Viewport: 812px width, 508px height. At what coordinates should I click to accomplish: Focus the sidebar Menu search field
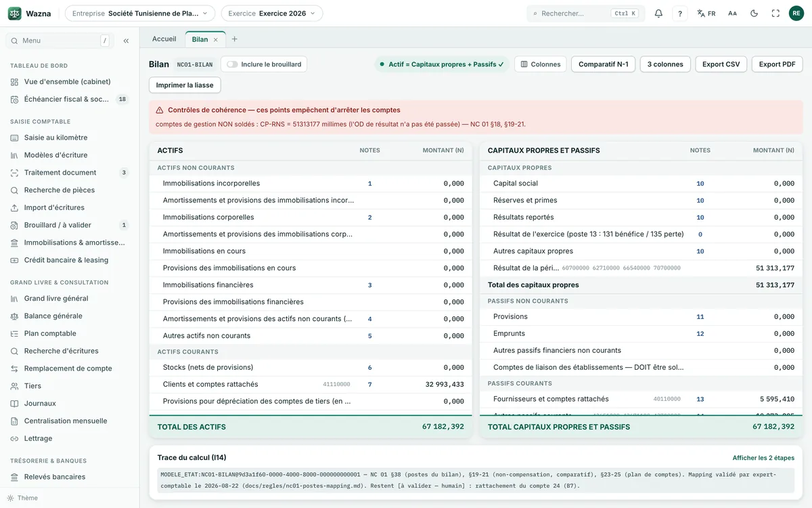click(x=60, y=41)
